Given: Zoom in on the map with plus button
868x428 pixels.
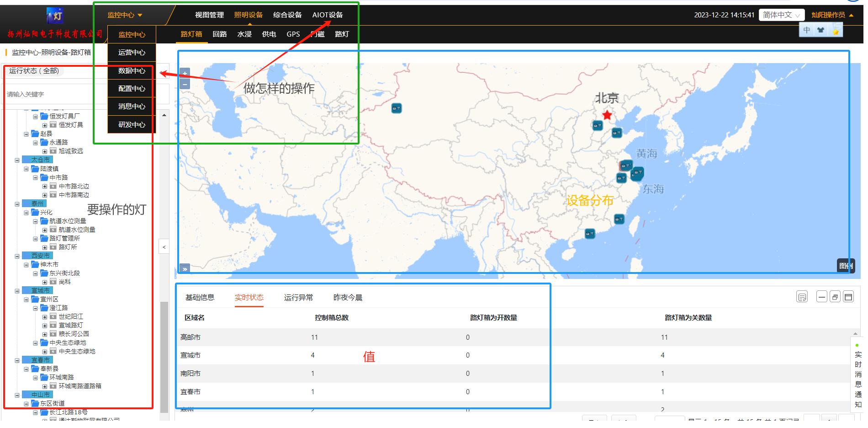Looking at the screenshot, I should pos(185,73).
